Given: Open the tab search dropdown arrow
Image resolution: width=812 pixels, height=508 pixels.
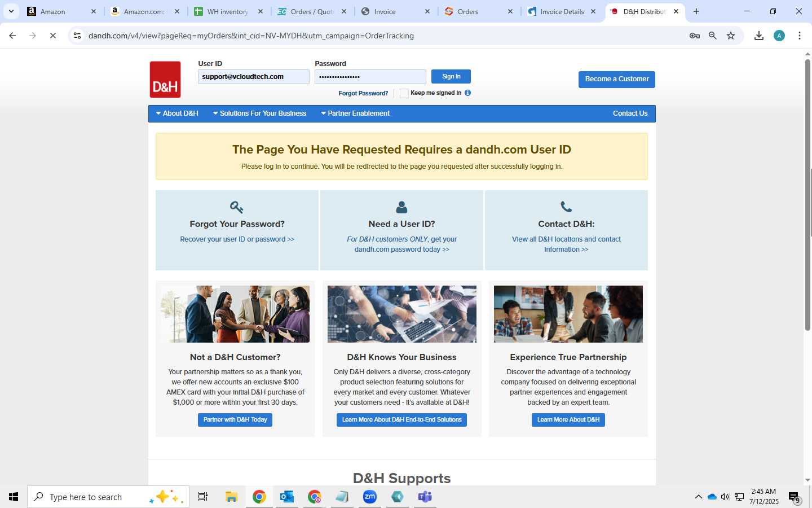Looking at the screenshot, I should [x=11, y=11].
